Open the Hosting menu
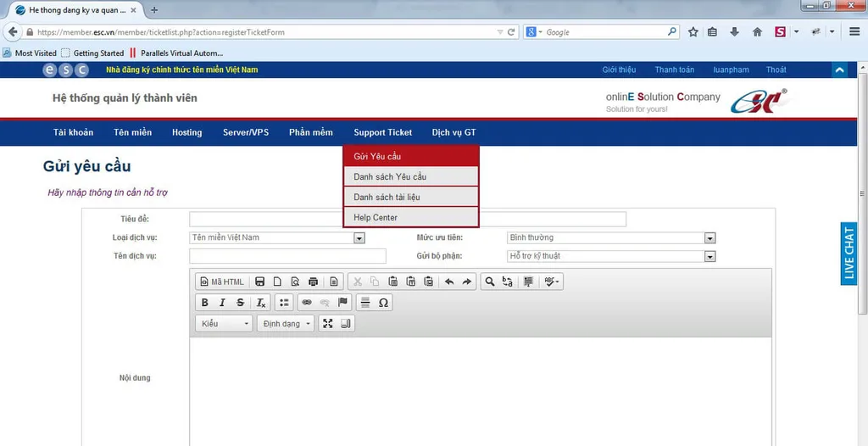The image size is (868, 446). pyautogui.click(x=187, y=132)
